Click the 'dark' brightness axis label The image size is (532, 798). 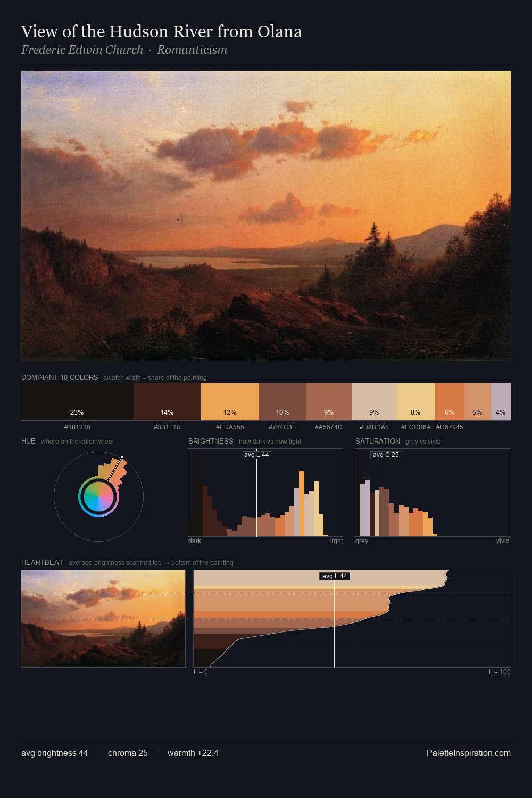[195, 541]
